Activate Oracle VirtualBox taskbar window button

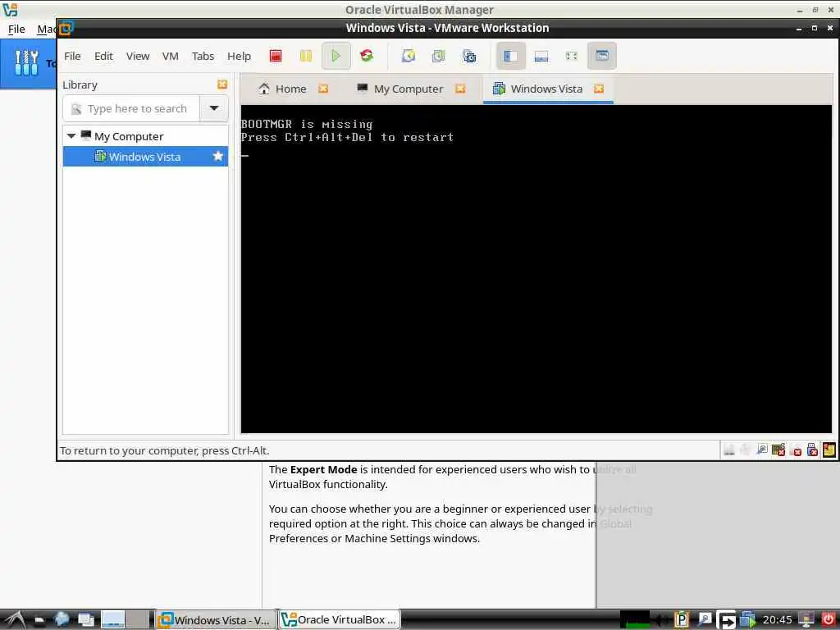click(339, 620)
